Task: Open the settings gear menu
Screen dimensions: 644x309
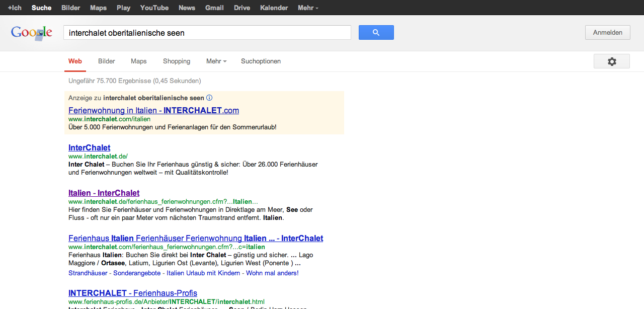Action: pyautogui.click(x=611, y=61)
